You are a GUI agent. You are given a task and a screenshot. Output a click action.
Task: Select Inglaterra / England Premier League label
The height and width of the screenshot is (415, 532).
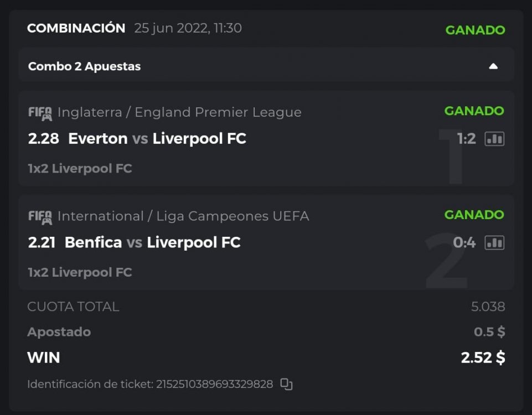coord(179,112)
